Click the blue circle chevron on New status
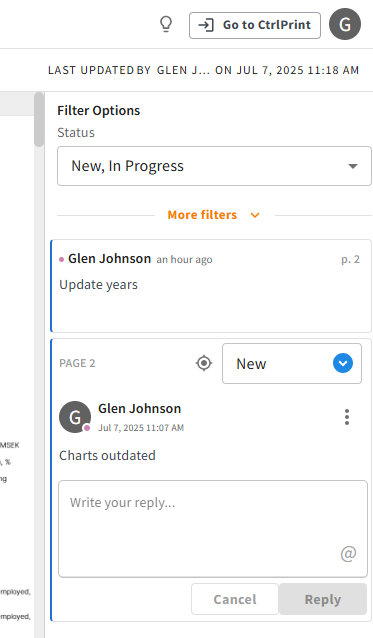The width and height of the screenshot is (373, 638). coord(343,363)
